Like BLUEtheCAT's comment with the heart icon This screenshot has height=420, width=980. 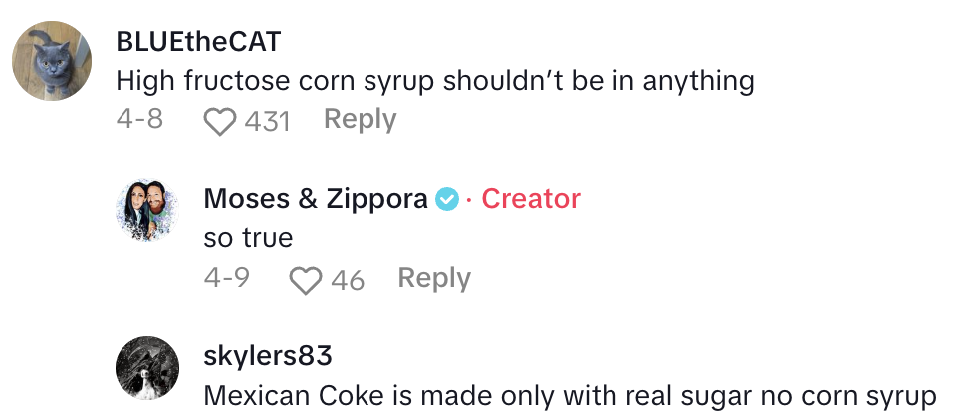(x=218, y=121)
